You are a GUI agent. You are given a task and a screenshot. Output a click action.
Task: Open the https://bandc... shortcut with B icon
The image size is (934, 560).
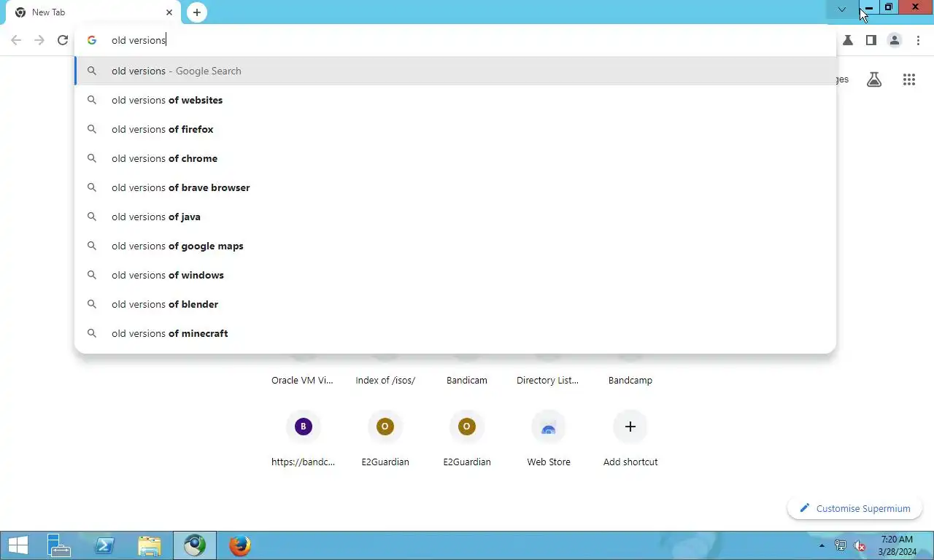pyautogui.click(x=304, y=427)
